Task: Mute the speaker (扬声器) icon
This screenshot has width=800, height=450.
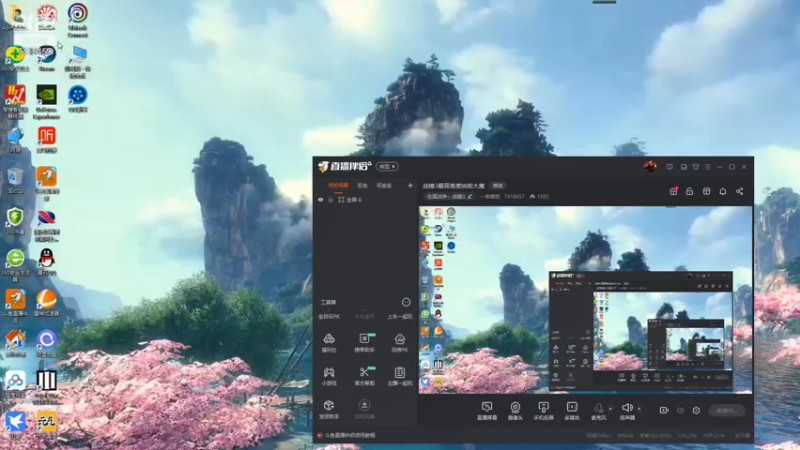Action: click(627, 407)
